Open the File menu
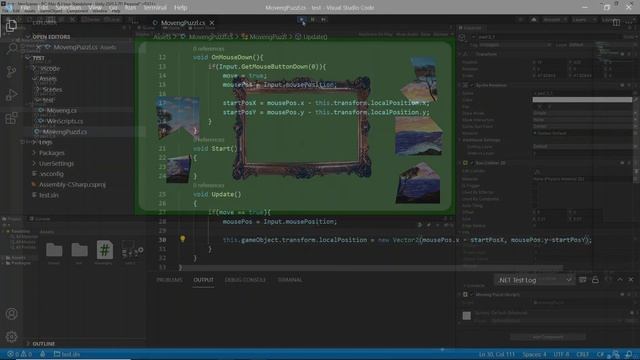The image size is (640, 360). pos(25,7)
